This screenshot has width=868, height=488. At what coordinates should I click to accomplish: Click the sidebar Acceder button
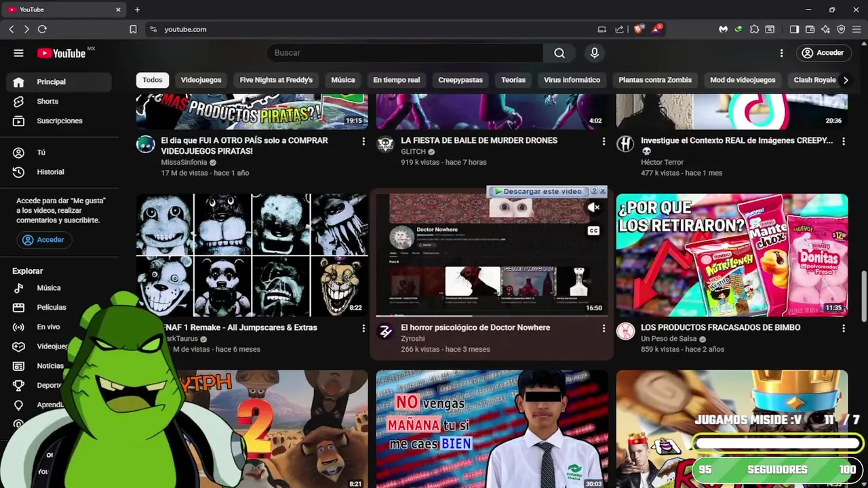[x=43, y=240]
